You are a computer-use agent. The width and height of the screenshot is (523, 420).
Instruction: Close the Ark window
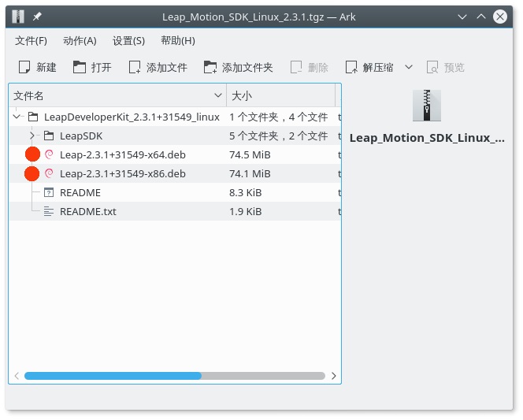[500, 17]
